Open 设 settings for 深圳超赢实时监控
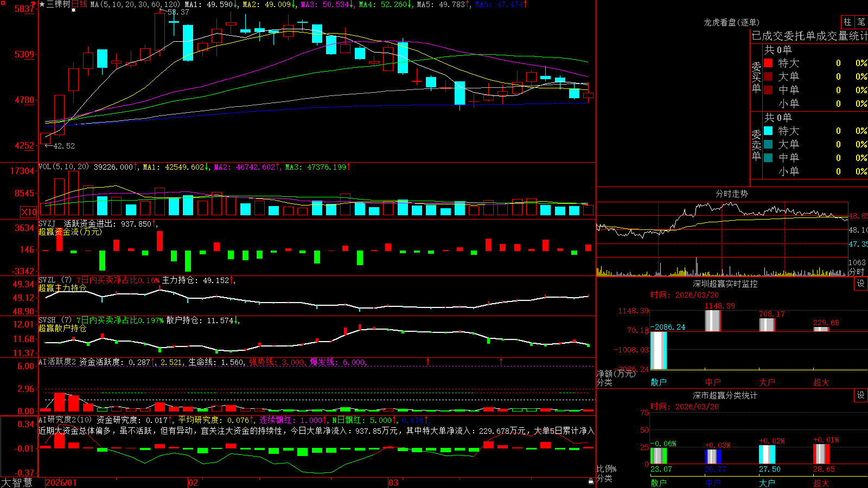This screenshot has width=868, height=488. (861, 284)
